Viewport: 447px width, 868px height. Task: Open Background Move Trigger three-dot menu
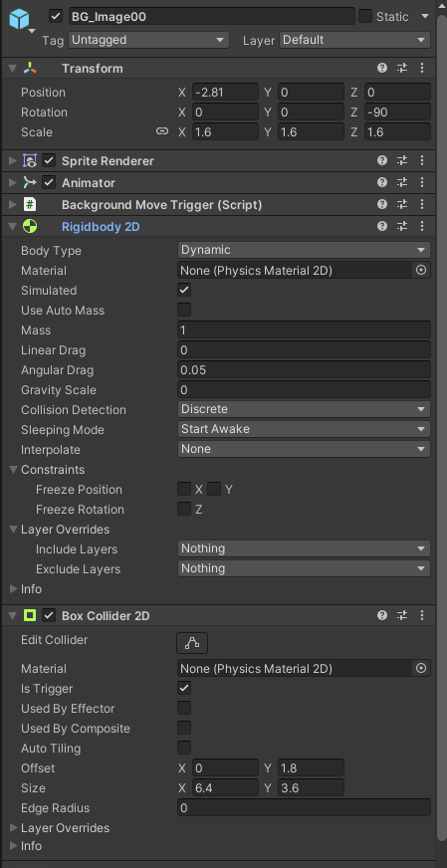tap(422, 204)
